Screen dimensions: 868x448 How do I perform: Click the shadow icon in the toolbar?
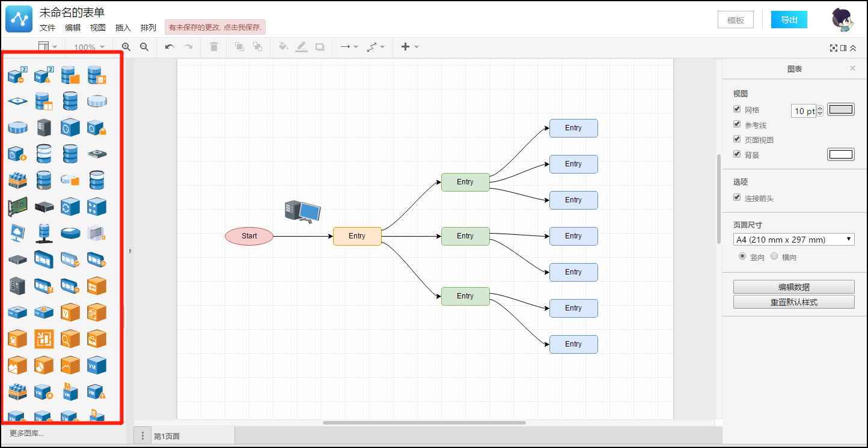[320, 47]
